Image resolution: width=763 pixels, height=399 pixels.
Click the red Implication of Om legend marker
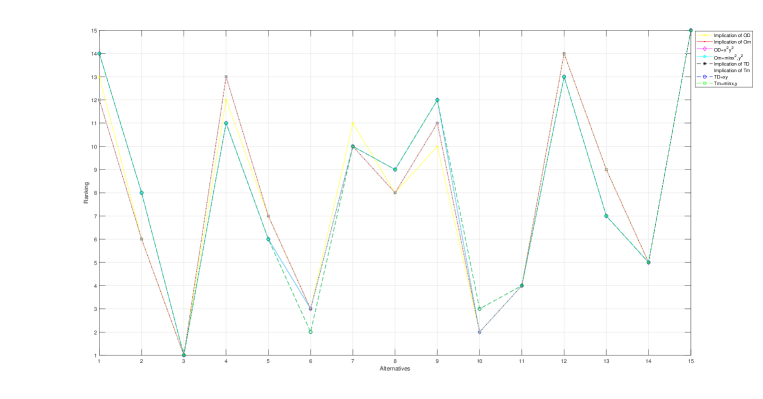pyautogui.click(x=704, y=42)
